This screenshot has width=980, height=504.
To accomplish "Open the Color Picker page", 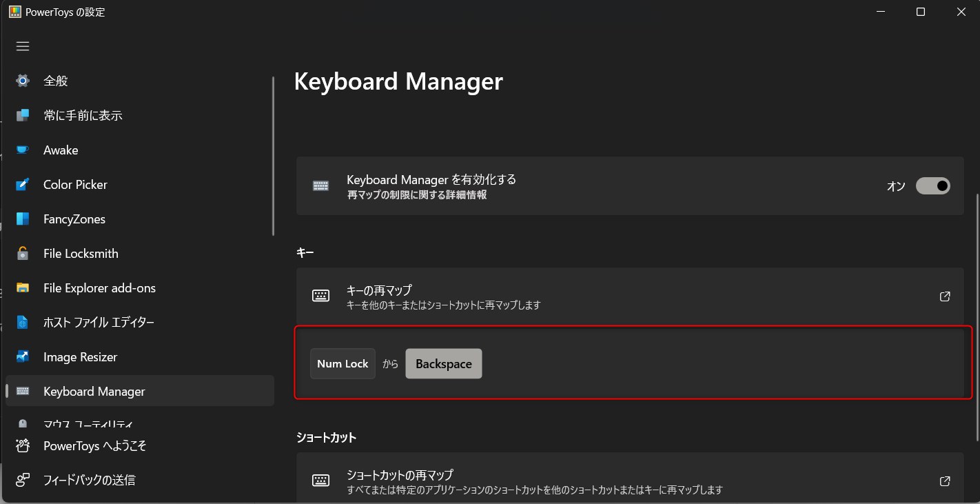I will click(x=140, y=184).
